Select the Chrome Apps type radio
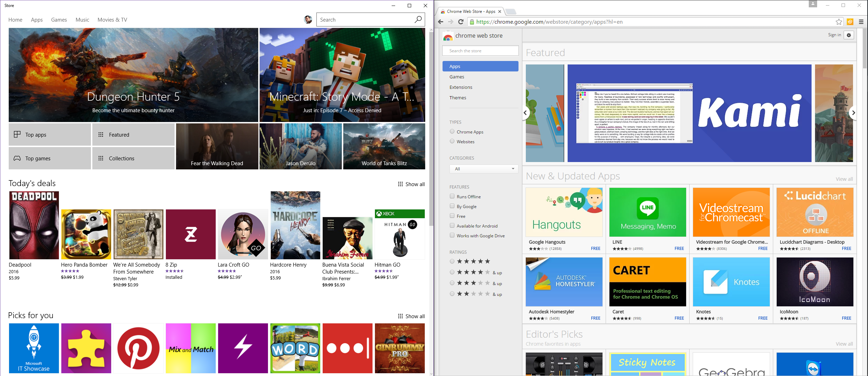 pos(452,131)
